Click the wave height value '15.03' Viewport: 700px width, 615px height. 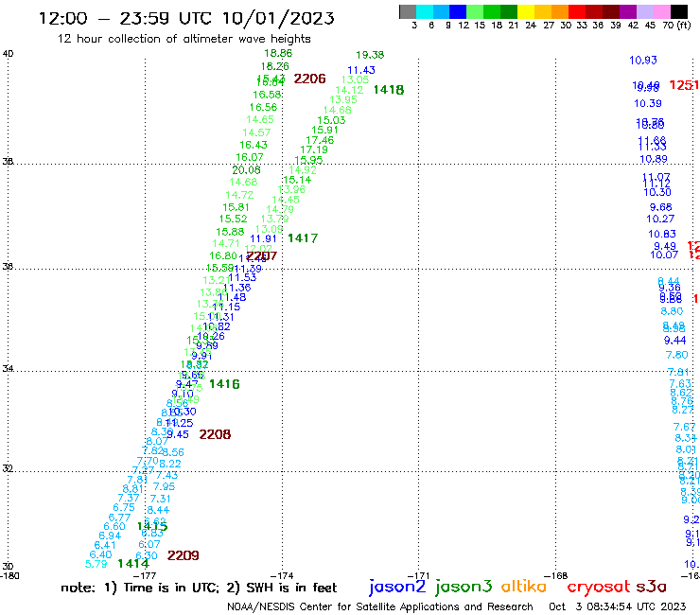[331, 120]
